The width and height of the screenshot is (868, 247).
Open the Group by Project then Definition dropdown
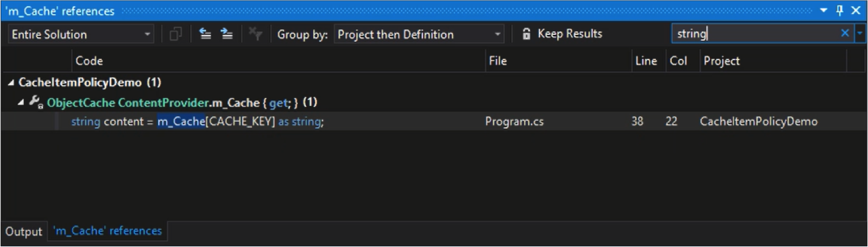(419, 34)
